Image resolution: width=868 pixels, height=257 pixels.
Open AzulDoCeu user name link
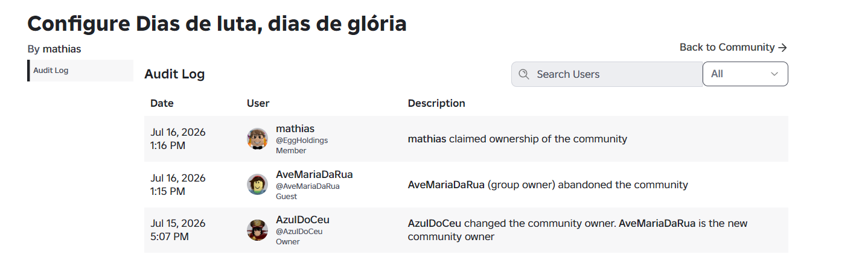(x=302, y=220)
